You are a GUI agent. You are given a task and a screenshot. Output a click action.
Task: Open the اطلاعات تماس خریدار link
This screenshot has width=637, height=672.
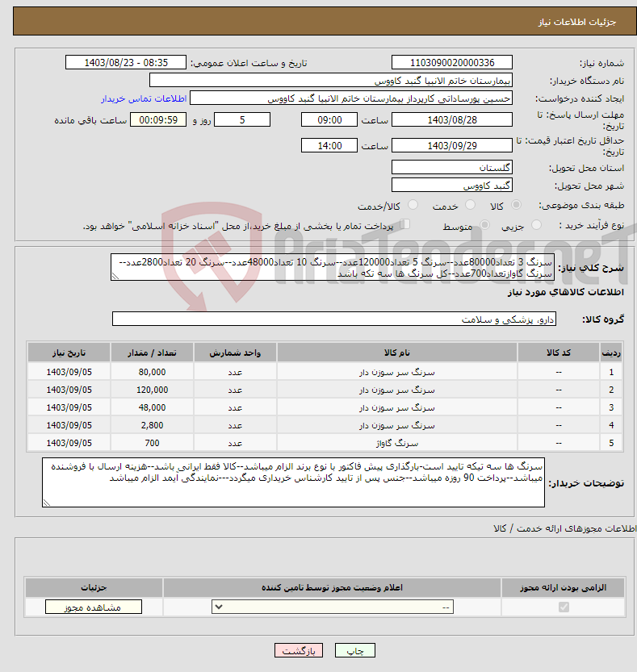[x=144, y=98]
